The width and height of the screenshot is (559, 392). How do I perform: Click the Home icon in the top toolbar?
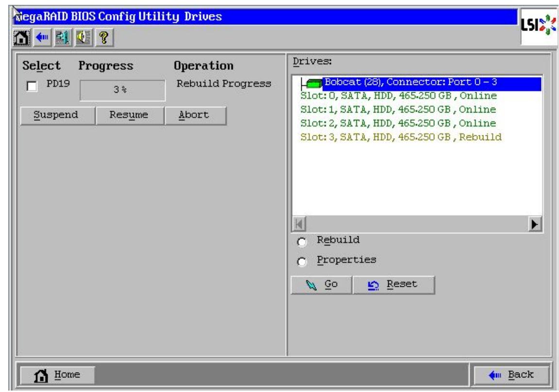21,37
